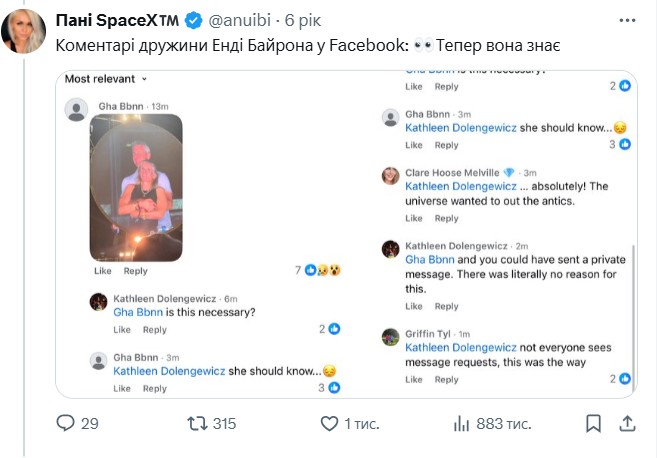Image resolution: width=657 pixels, height=458 pixels.
Task: Click the 7 reactions count on photo
Action: pos(298,270)
